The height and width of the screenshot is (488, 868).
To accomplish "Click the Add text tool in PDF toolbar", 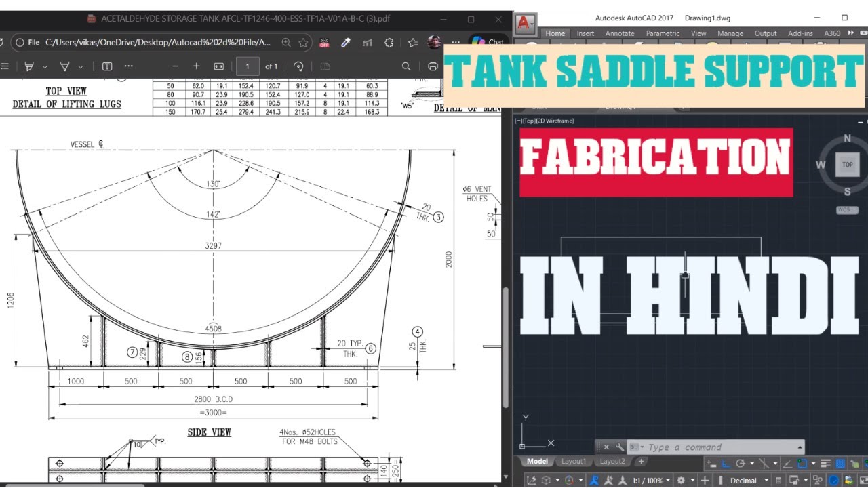I will click(107, 66).
